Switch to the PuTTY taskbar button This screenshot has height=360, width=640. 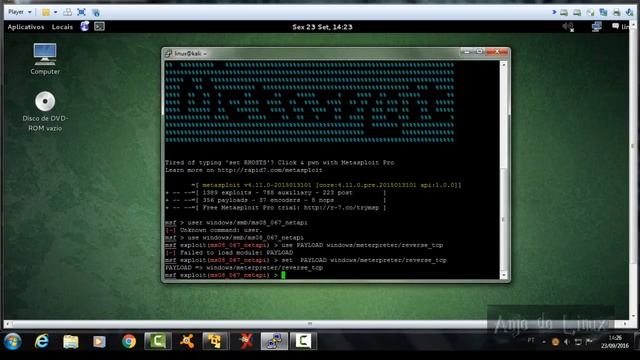pyautogui.click(x=274, y=341)
